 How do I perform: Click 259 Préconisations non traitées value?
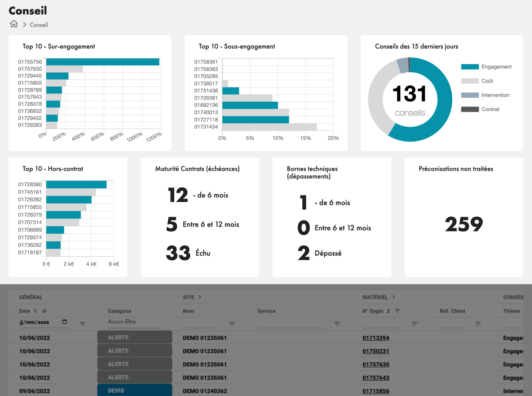click(x=464, y=224)
